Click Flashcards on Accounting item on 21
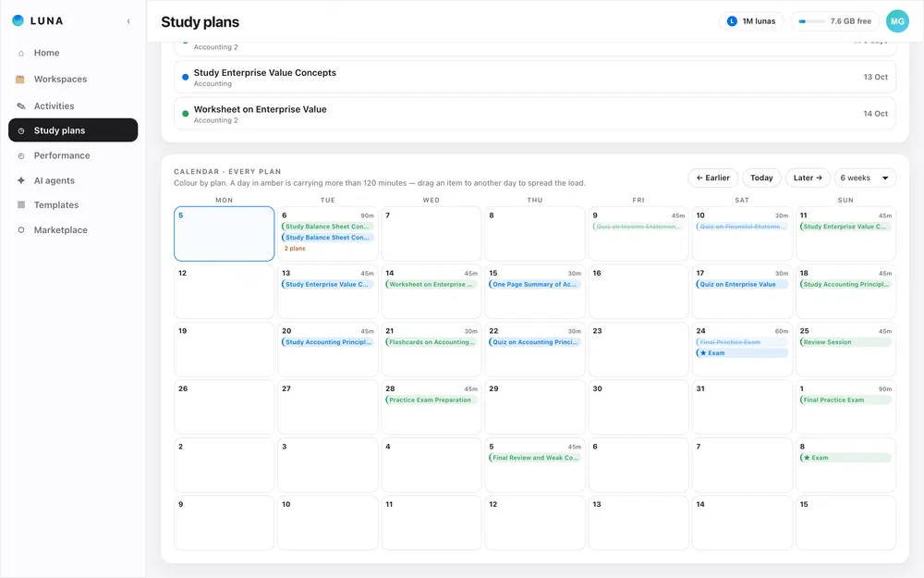Screen dimensions: 924x578 coord(432,342)
